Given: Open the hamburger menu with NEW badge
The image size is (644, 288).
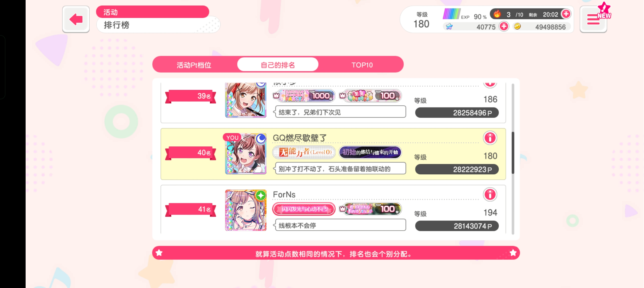Looking at the screenshot, I should (593, 19).
